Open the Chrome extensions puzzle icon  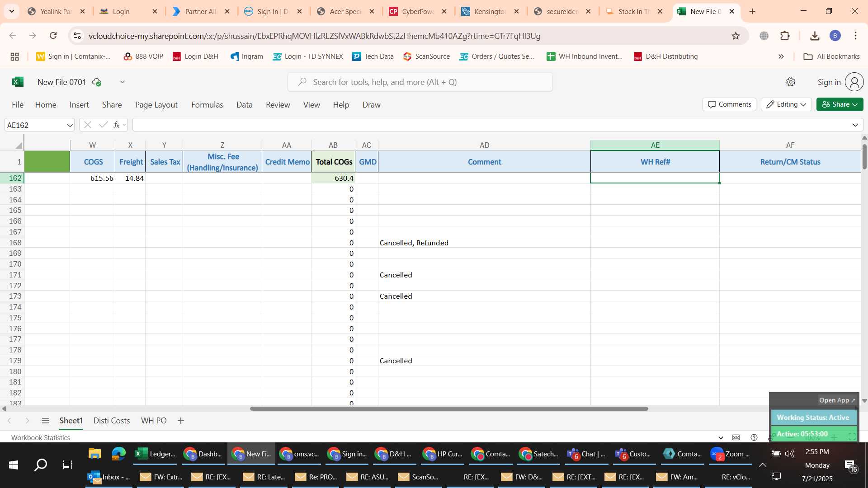[x=785, y=36]
